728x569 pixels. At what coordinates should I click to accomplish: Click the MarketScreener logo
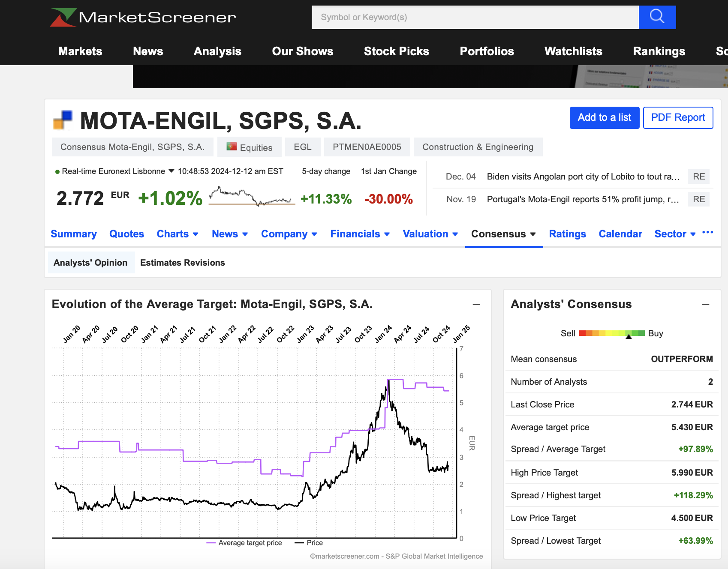pos(143,18)
